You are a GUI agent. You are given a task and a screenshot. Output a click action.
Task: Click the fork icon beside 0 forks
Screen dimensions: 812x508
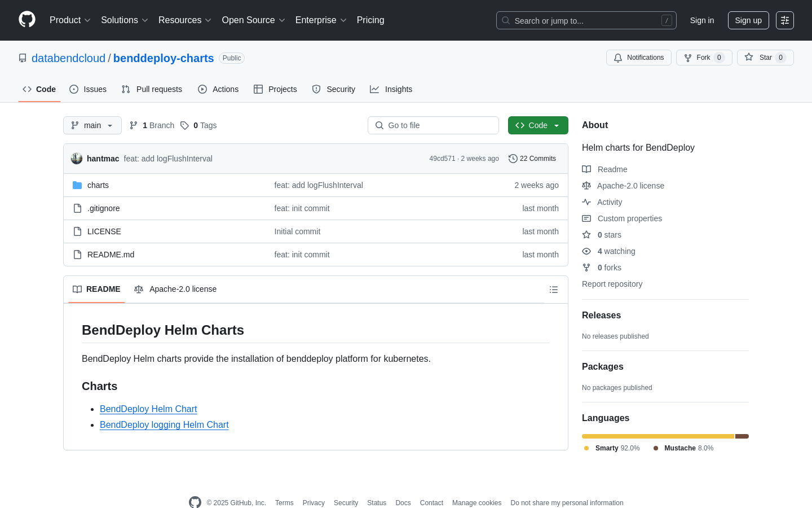(586, 268)
